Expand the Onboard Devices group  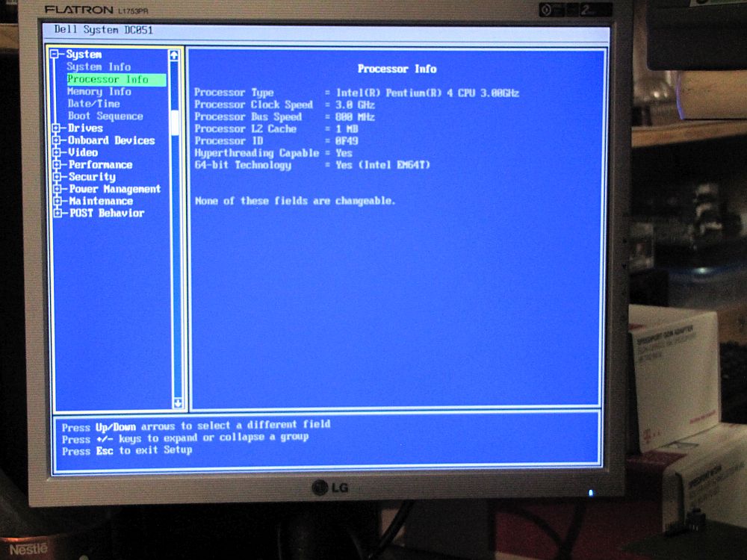pyautogui.click(x=56, y=140)
